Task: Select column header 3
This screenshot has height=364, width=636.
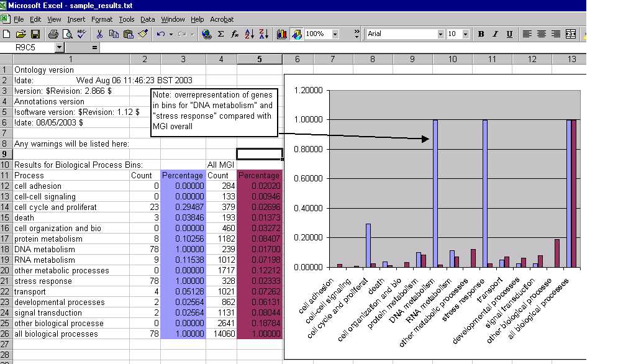Action: click(183, 59)
